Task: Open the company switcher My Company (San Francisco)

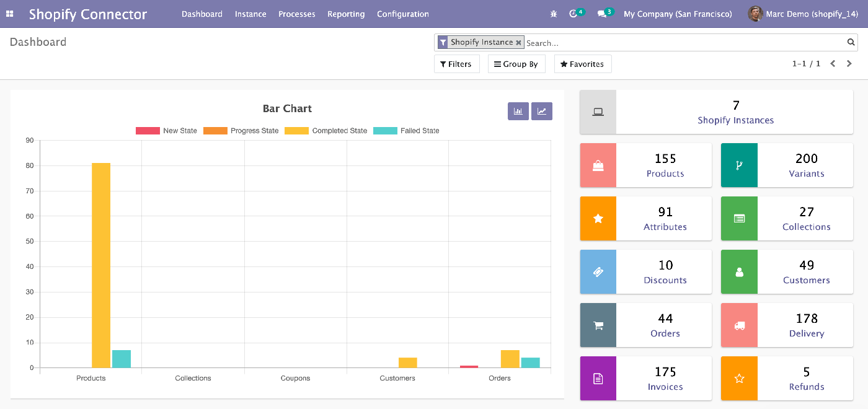Action: 678,14
